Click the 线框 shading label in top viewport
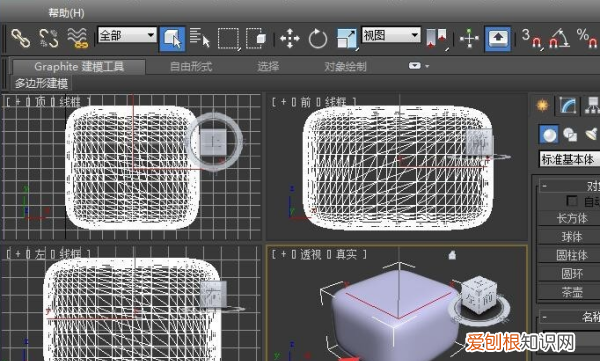The height and width of the screenshot is (361, 600). coord(70,101)
